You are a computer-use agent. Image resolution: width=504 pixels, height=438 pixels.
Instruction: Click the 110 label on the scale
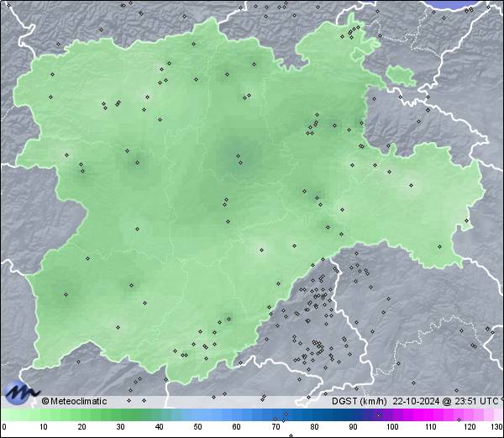[x=431, y=427]
